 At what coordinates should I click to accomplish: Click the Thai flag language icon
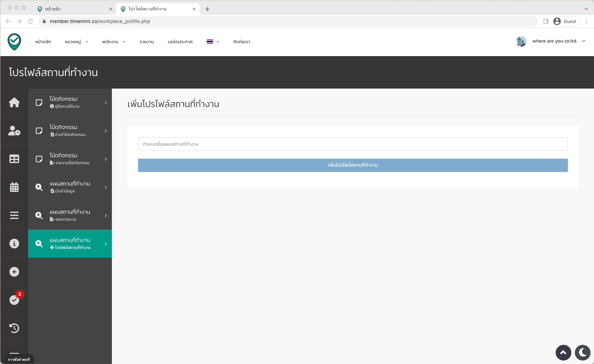(x=210, y=41)
